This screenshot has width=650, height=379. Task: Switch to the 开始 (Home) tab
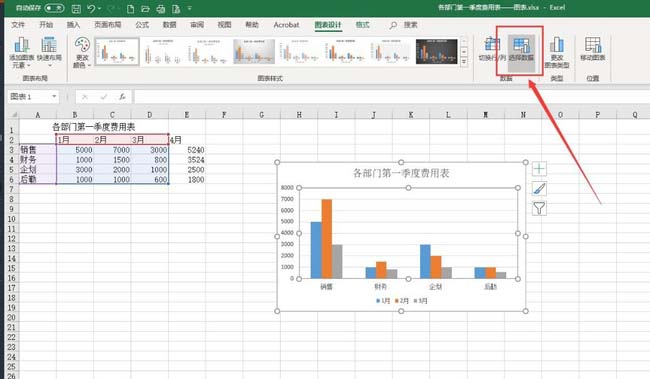(46, 25)
